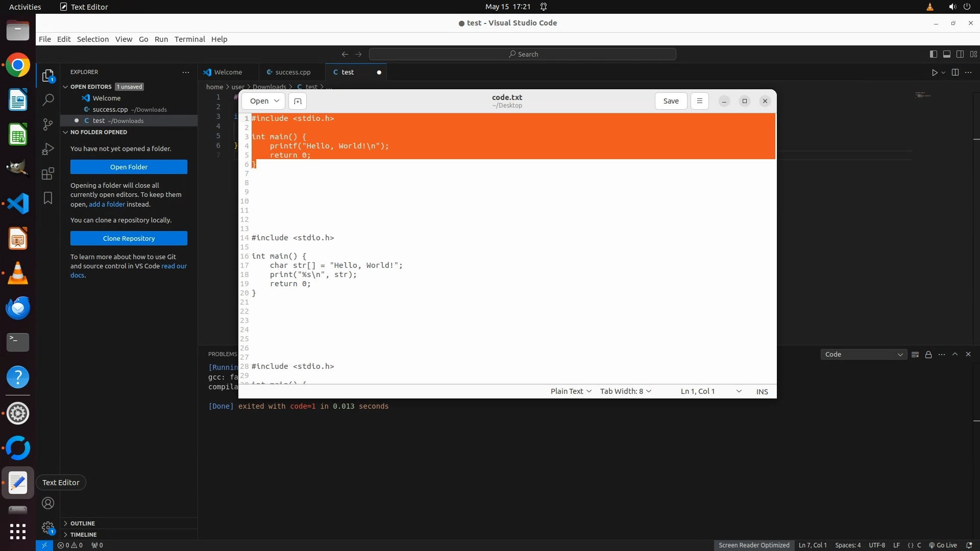Click the Open Folder button

tap(129, 167)
